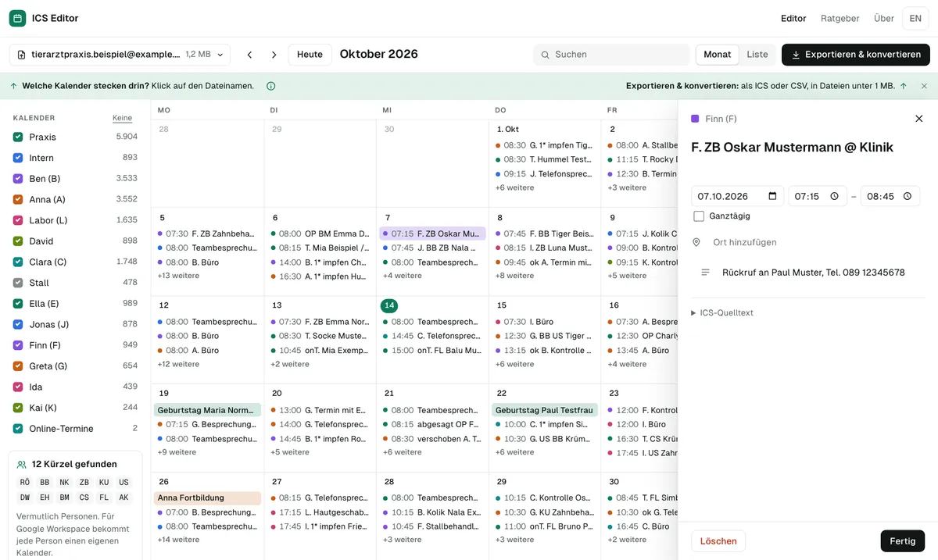938x560 pixels.
Task: Click the info circle icon in the banner
Action: tap(270, 86)
